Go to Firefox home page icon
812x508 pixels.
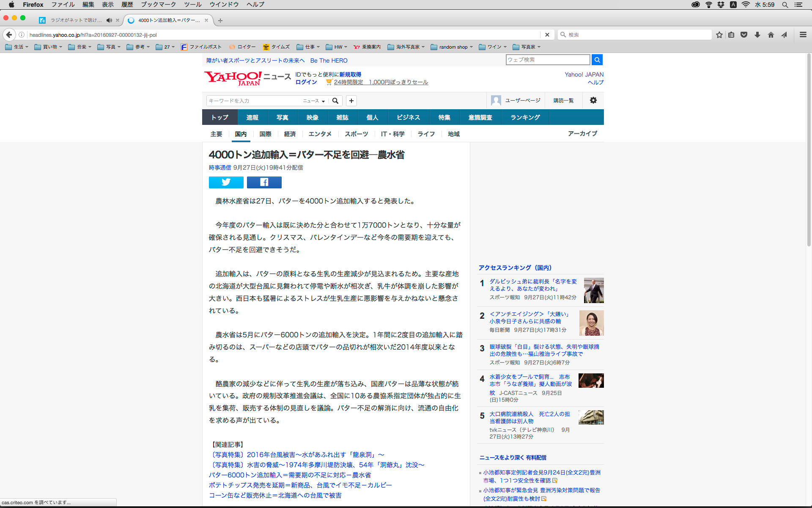click(771, 35)
